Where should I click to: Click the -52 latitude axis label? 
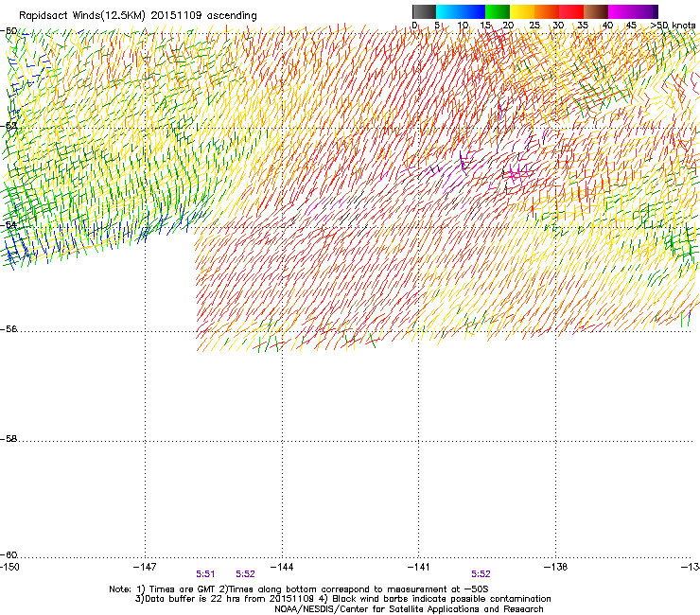tap(9, 126)
